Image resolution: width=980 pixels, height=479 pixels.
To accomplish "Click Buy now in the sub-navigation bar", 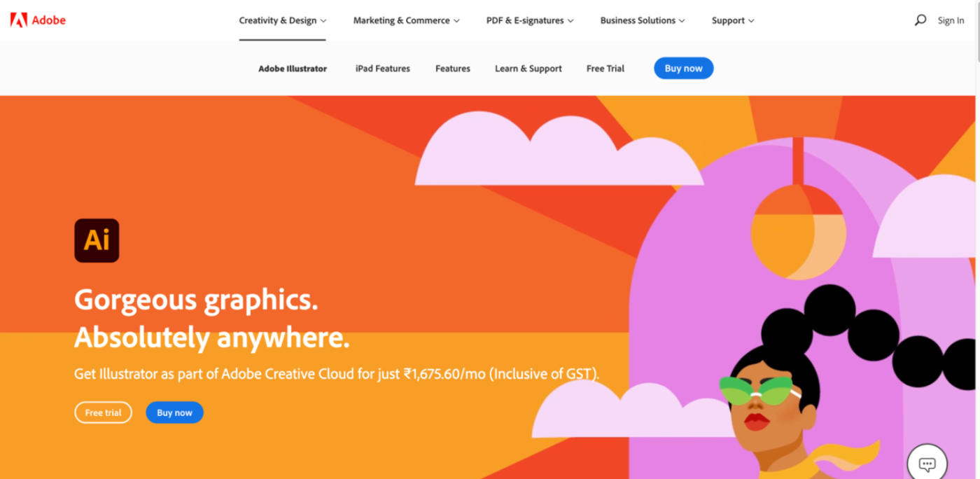I will (683, 68).
